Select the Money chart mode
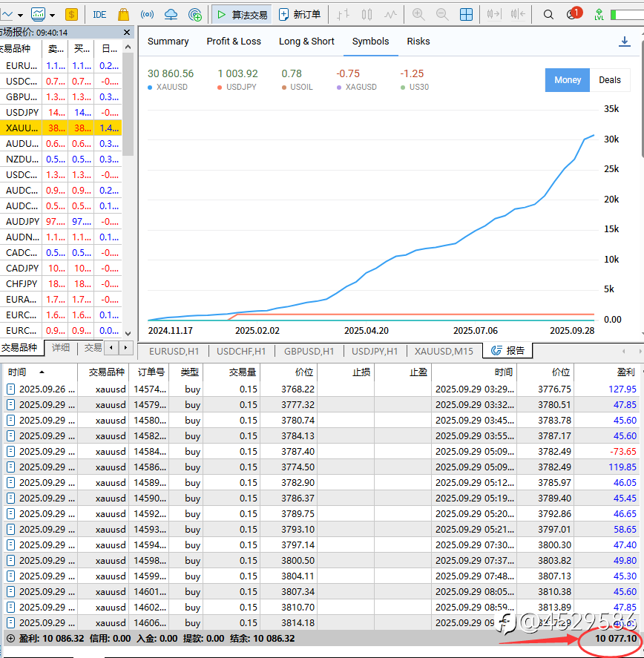The height and width of the screenshot is (658, 644). [x=568, y=80]
